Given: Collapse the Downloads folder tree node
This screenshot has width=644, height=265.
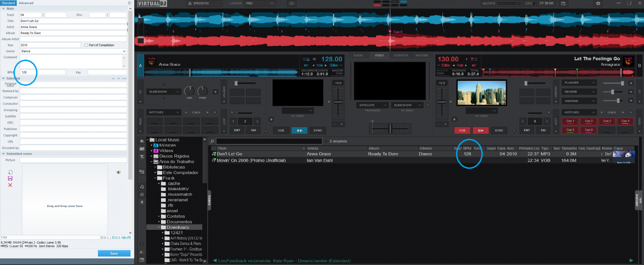Looking at the screenshot, I should 159,227.
